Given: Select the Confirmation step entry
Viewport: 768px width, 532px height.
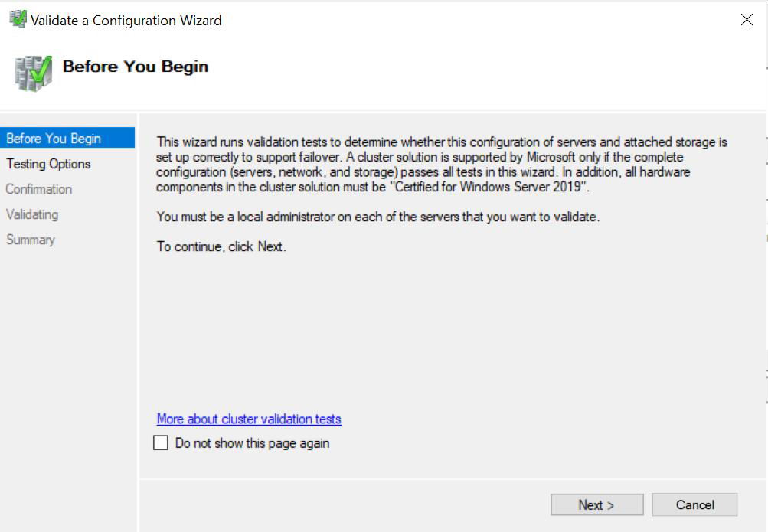Looking at the screenshot, I should [39, 189].
